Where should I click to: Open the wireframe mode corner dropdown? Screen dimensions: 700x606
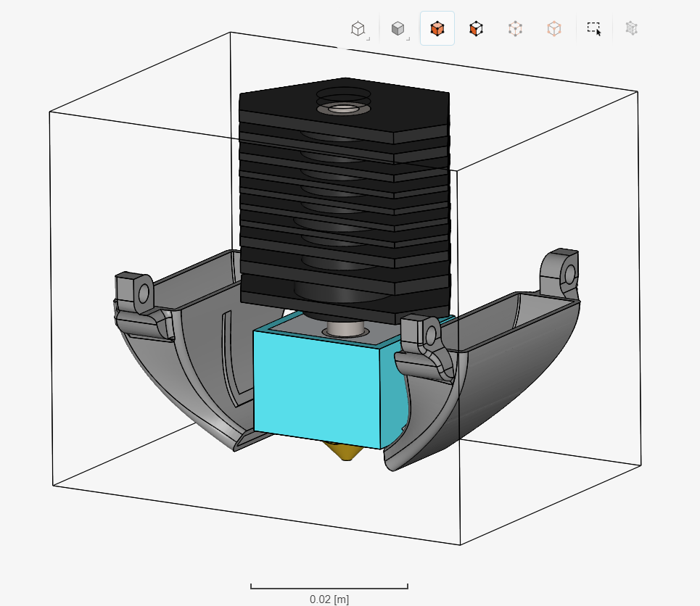pyautogui.click(x=368, y=37)
